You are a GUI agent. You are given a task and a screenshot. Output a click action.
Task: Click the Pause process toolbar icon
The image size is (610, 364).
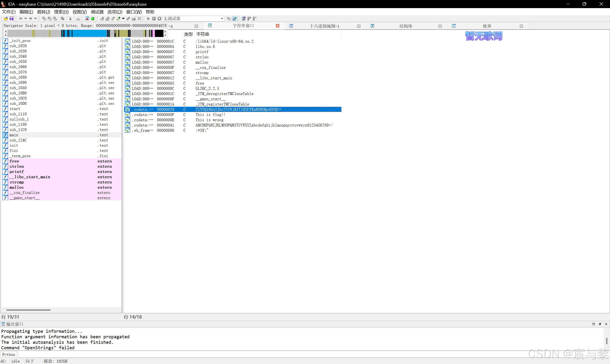coord(154,19)
